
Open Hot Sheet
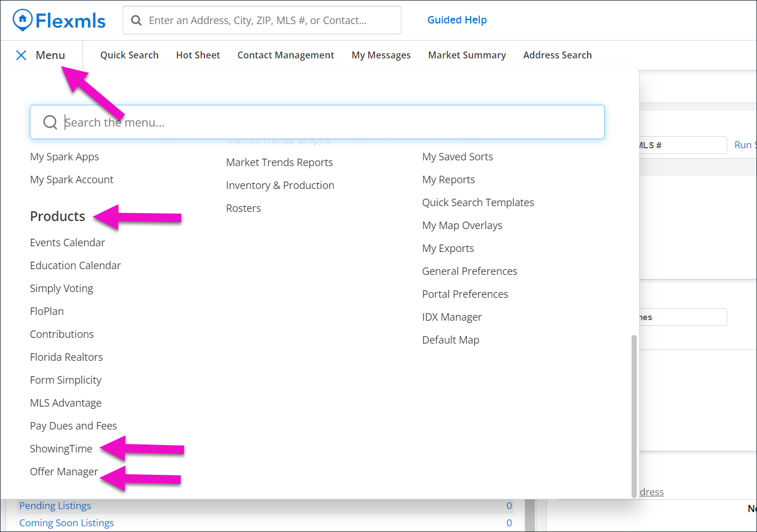pos(198,55)
